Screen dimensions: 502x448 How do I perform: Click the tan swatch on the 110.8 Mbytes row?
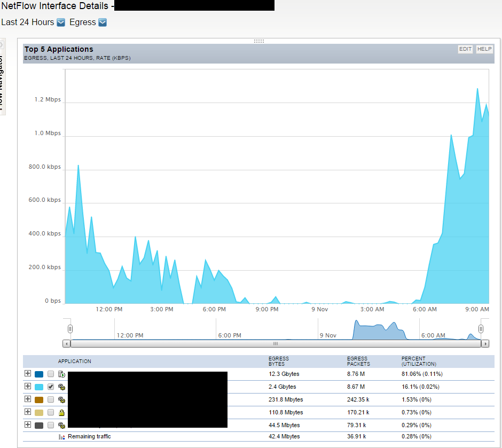point(39,412)
